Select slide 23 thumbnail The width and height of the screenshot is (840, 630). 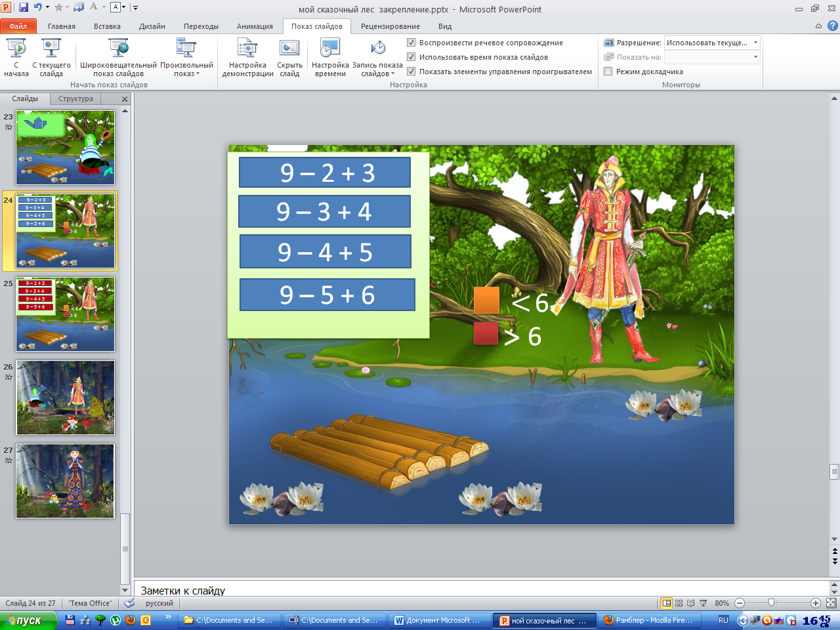pos(65,148)
